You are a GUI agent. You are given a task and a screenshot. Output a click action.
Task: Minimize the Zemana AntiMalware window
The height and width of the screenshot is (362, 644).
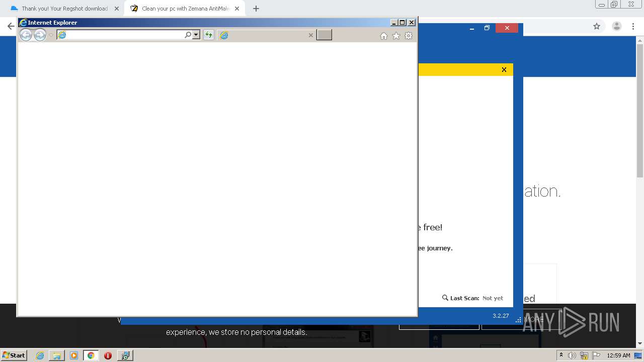coord(472,28)
